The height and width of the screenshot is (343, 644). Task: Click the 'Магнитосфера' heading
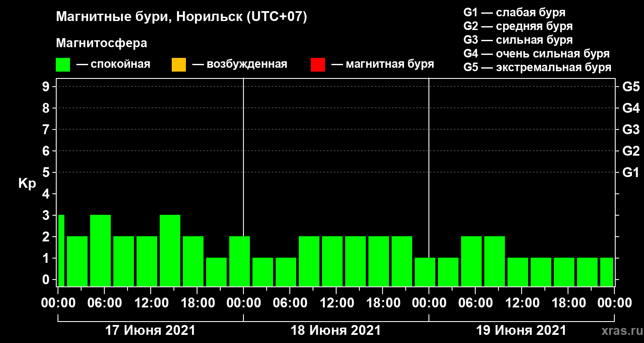pos(101,43)
